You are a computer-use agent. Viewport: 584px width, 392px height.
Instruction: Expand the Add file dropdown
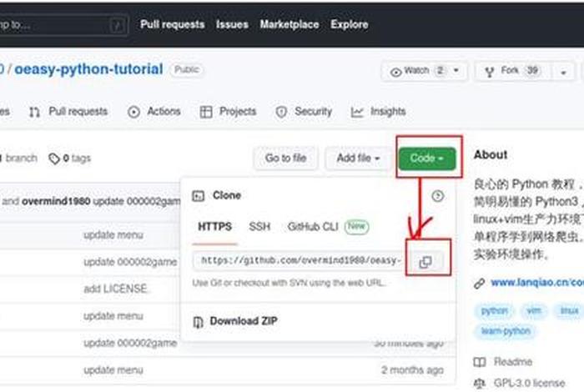click(x=358, y=158)
